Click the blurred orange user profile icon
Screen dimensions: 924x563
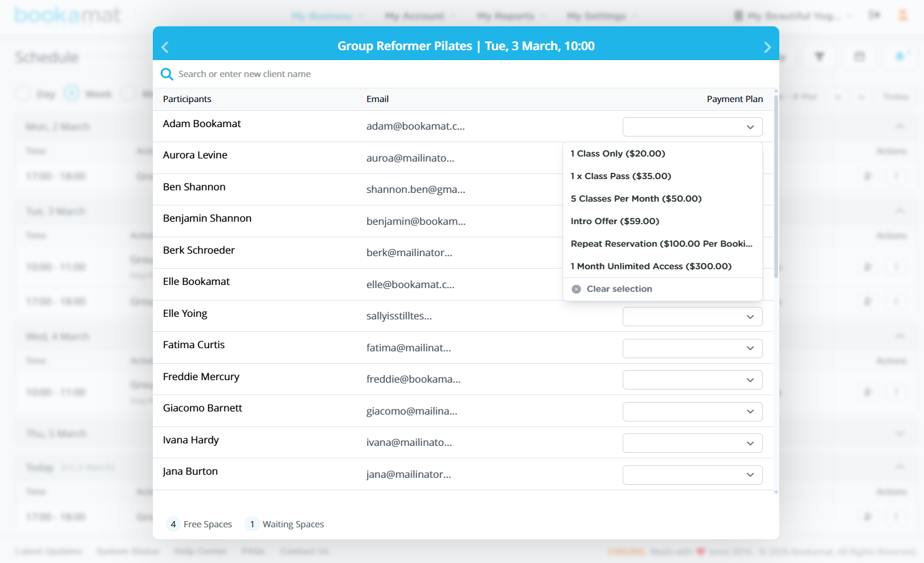903,15
